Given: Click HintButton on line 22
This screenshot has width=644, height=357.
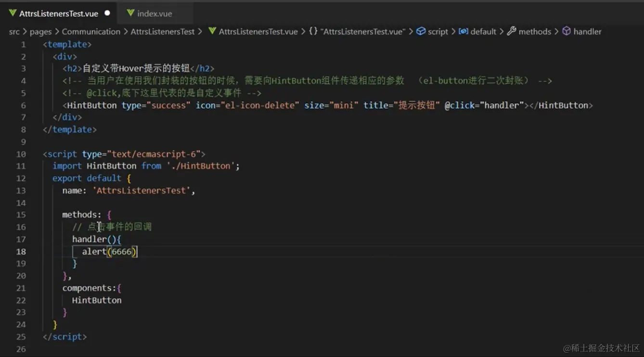Looking at the screenshot, I should [97, 300].
